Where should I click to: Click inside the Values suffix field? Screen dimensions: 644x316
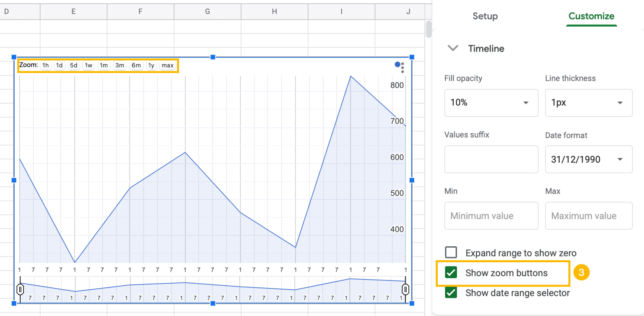point(491,159)
